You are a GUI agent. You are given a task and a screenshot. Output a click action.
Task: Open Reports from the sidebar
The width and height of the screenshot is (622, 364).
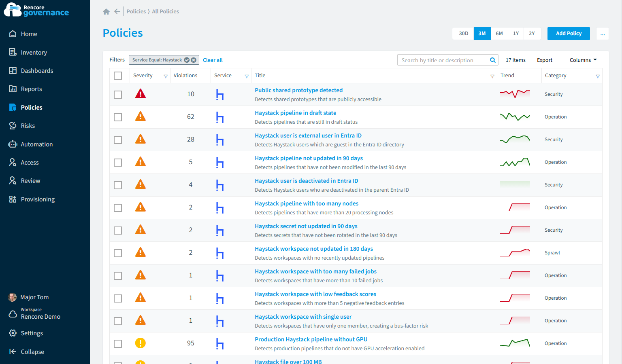[x=26, y=89]
